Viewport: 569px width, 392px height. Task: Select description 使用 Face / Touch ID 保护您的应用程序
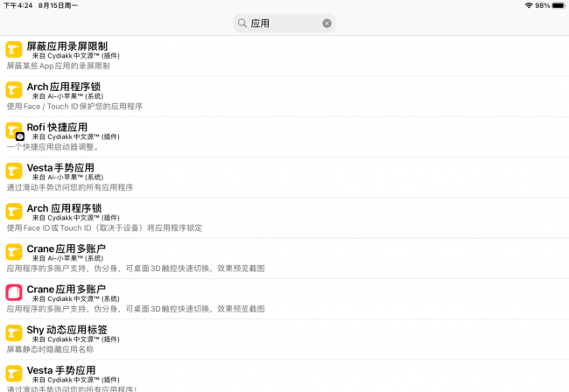click(x=74, y=107)
